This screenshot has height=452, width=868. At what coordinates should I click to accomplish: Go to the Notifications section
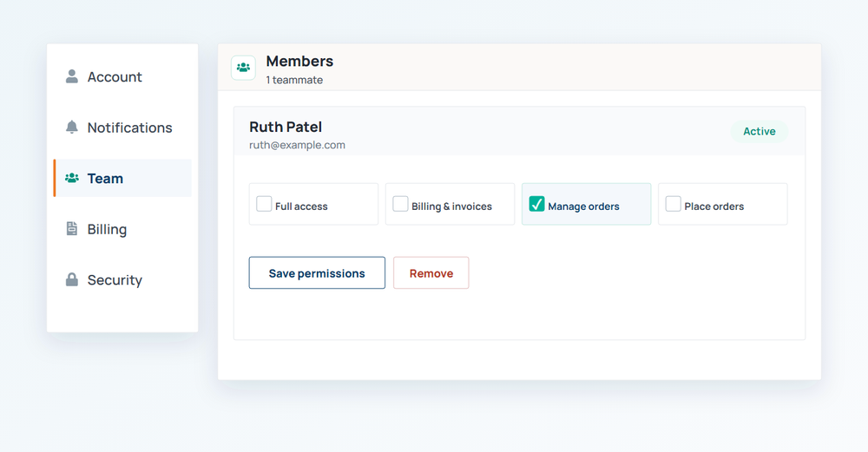point(122,128)
